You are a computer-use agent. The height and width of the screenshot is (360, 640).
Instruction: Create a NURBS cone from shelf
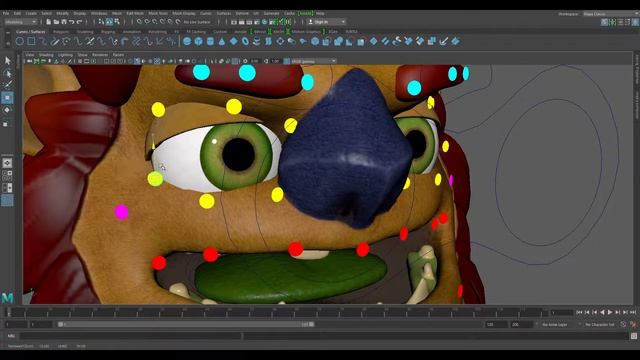click(x=222, y=41)
